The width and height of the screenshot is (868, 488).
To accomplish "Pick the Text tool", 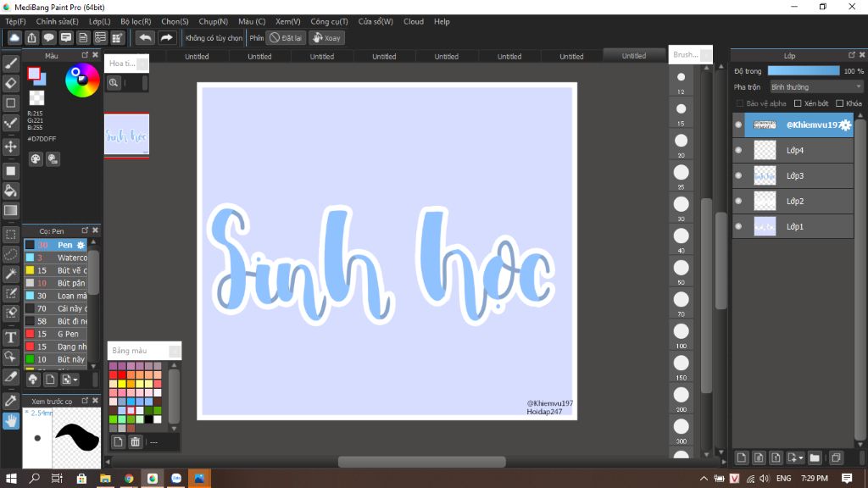I will [x=11, y=337].
